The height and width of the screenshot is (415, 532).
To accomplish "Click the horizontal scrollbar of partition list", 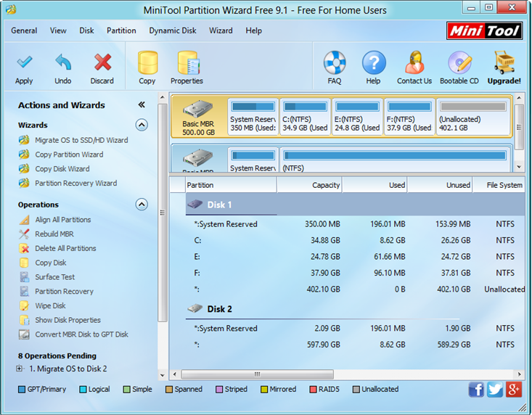I will coord(258,374).
